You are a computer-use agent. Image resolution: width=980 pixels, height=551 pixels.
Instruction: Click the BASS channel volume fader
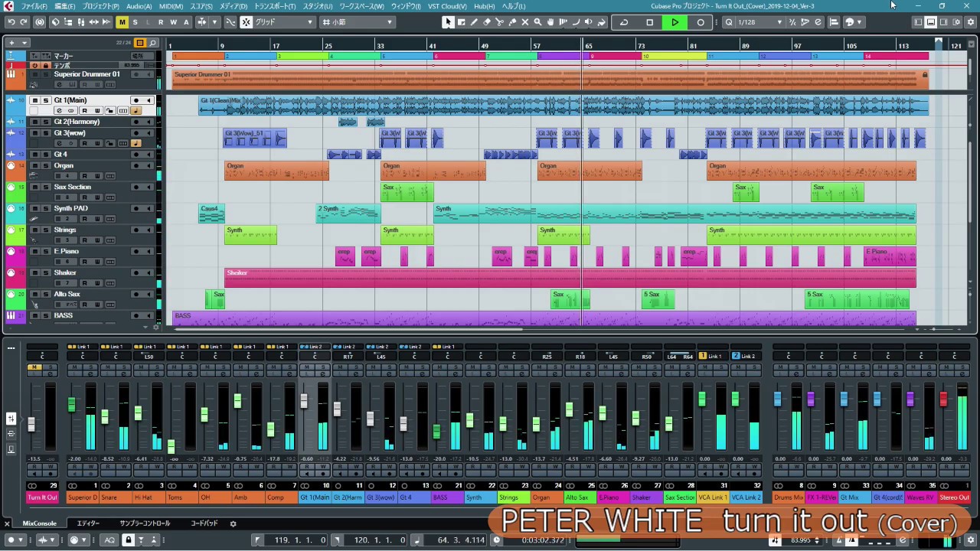(436, 432)
